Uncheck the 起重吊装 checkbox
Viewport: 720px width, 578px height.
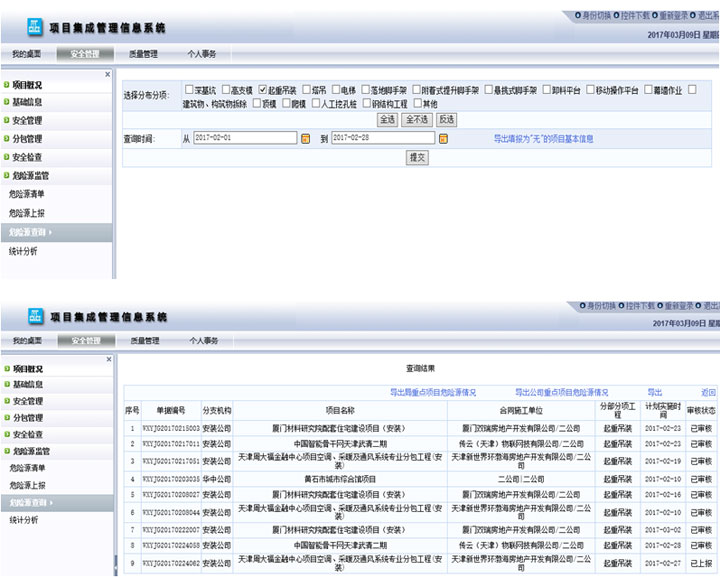coord(262,90)
